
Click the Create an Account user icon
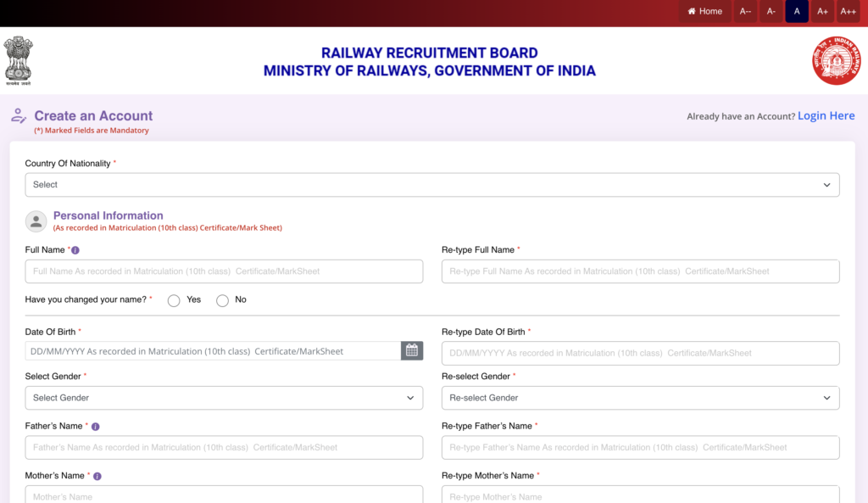[x=19, y=115]
